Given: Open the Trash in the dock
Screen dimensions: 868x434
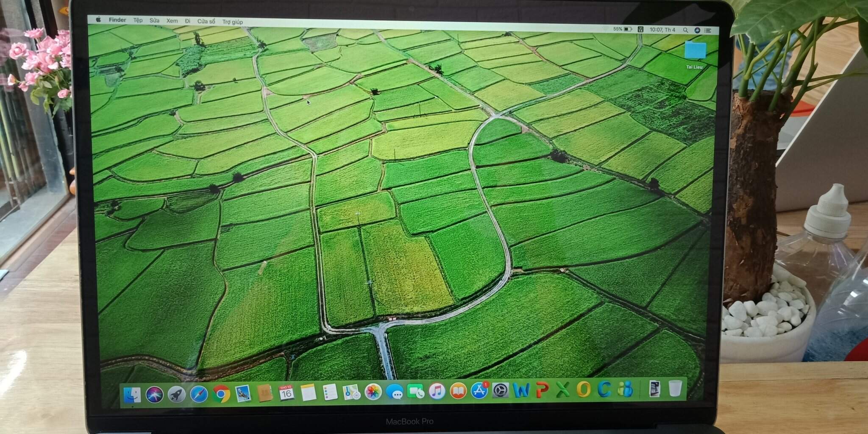Looking at the screenshot, I should [675, 388].
